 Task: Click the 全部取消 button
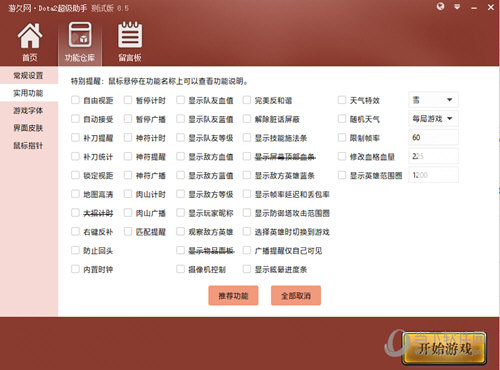(x=296, y=295)
